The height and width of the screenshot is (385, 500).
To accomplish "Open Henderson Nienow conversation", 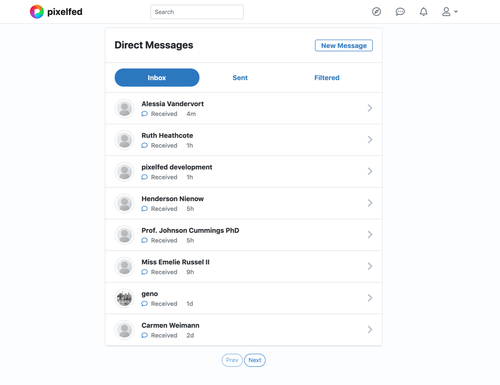I will click(x=244, y=203).
